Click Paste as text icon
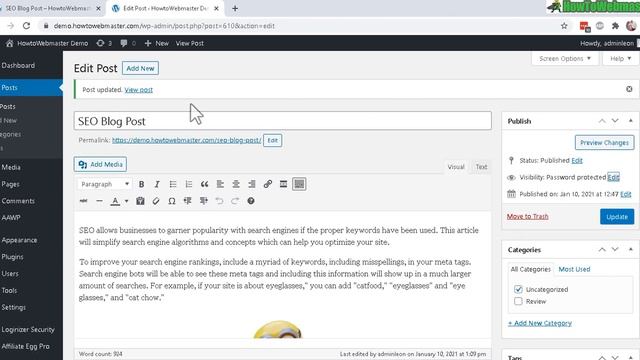This screenshot has width=640, height=360. click(140, 201)
